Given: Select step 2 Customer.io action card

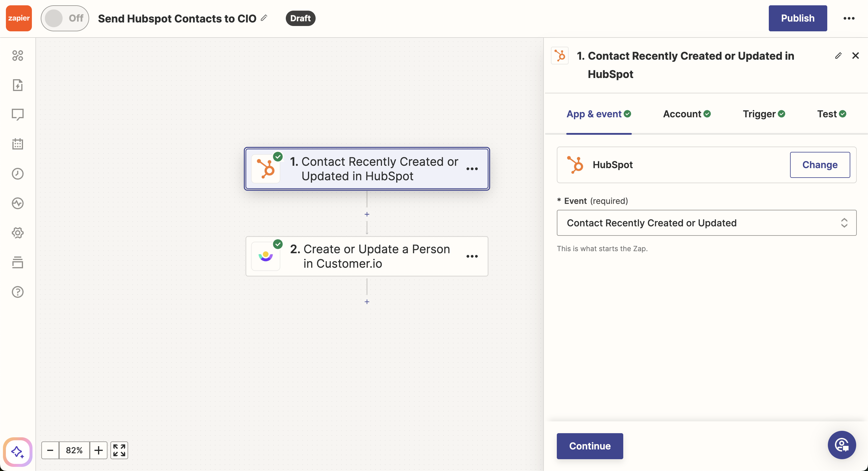Looking at the screenshot, I should (367, 256).
